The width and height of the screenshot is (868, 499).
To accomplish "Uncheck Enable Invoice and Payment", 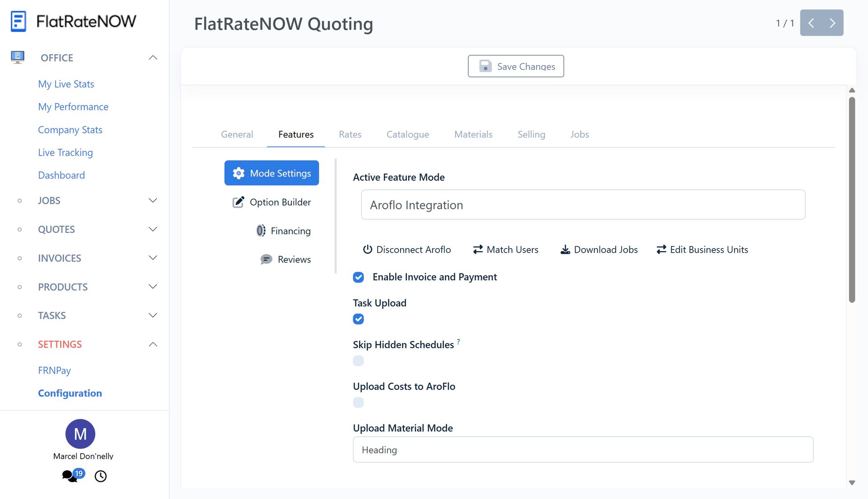I will pos(359,277).
